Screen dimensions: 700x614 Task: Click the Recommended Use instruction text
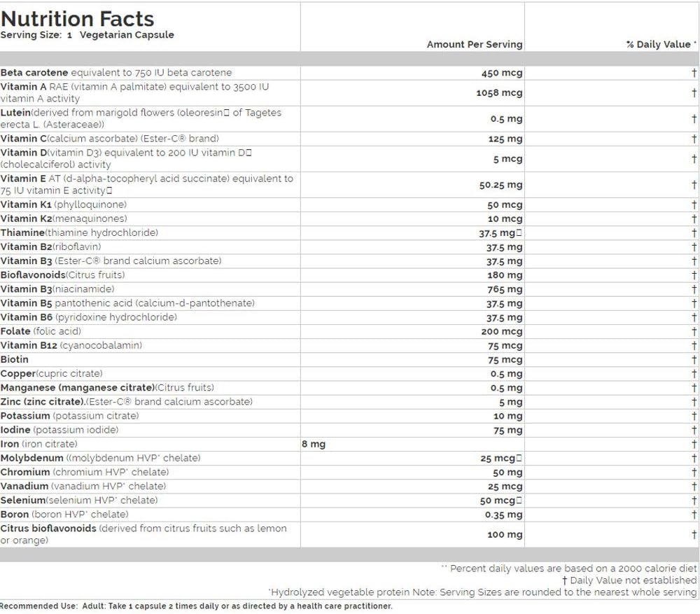coord(196,606)
